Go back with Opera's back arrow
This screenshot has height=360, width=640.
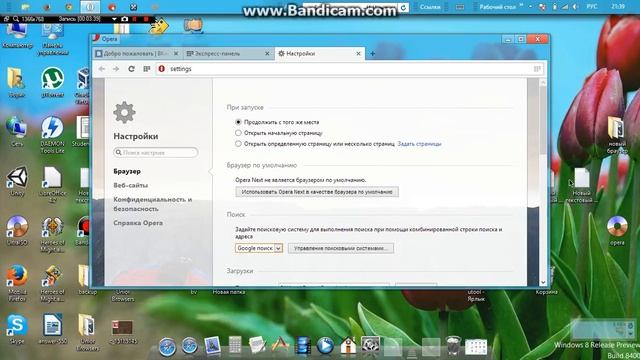point(102,69)
